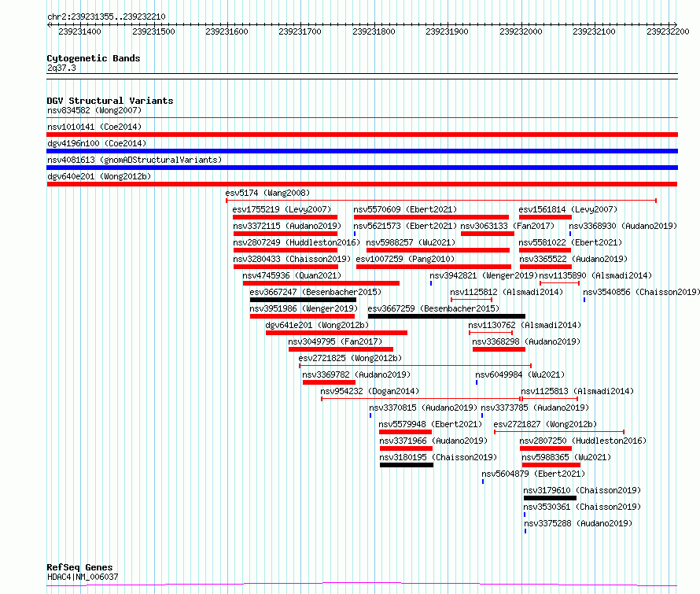Image resolution: width=700 pixels, height=594 pixels.
Task: Click the black esv3667247 variant bar
Action: tap(303, 300)
